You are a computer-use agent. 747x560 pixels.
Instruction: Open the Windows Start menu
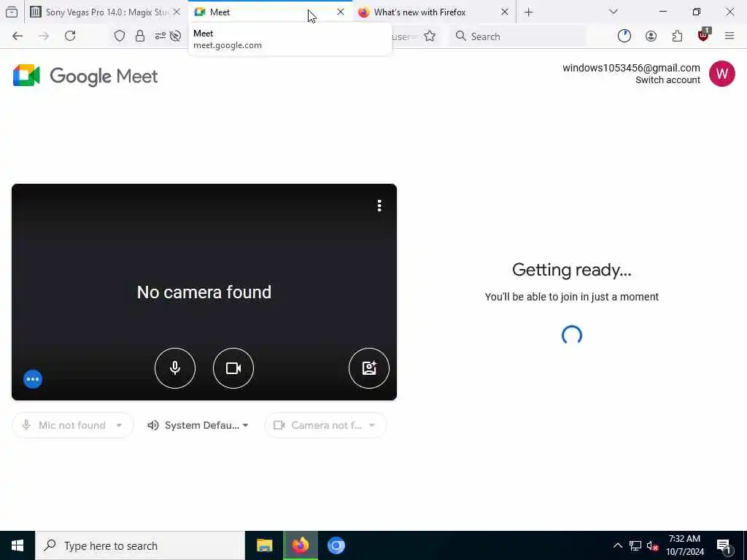tap(18, 545)
